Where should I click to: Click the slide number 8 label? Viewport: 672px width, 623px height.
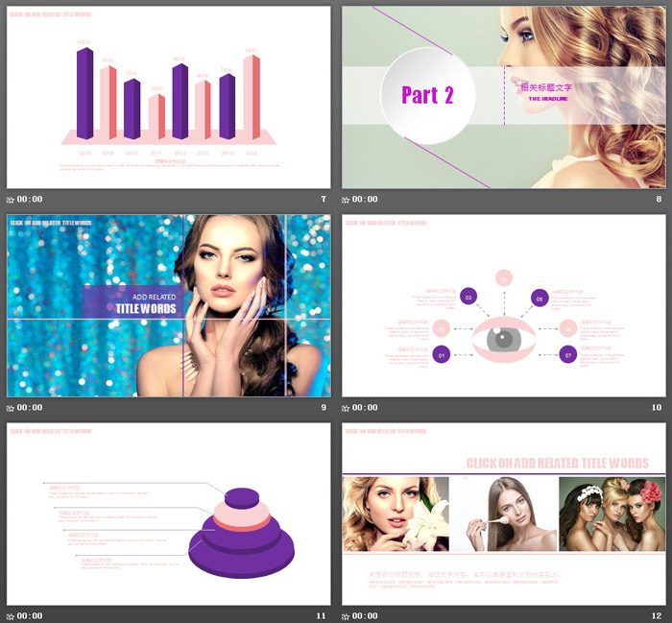coord(659,200)
